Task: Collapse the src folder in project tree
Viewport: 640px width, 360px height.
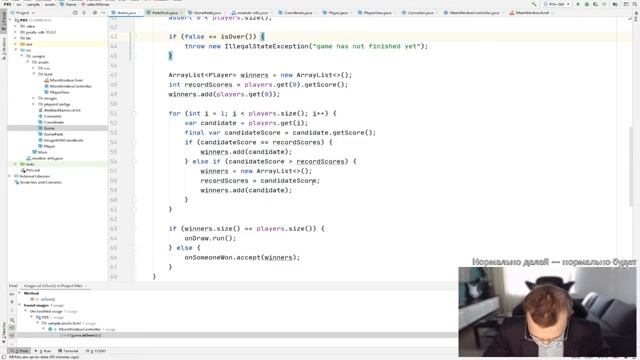Action: (16, 50)
